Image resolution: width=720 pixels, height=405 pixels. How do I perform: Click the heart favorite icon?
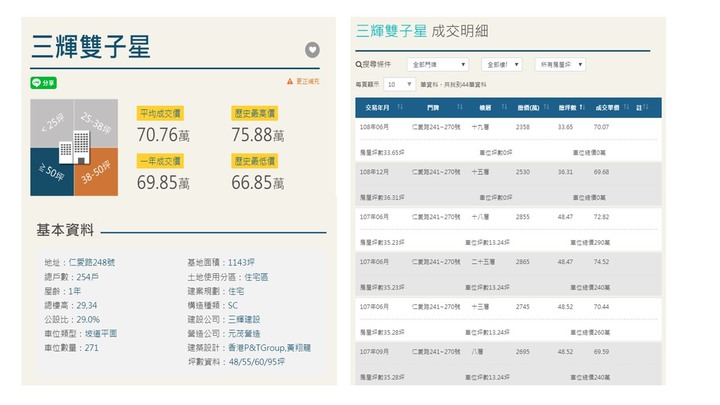[x=312, y=50]
